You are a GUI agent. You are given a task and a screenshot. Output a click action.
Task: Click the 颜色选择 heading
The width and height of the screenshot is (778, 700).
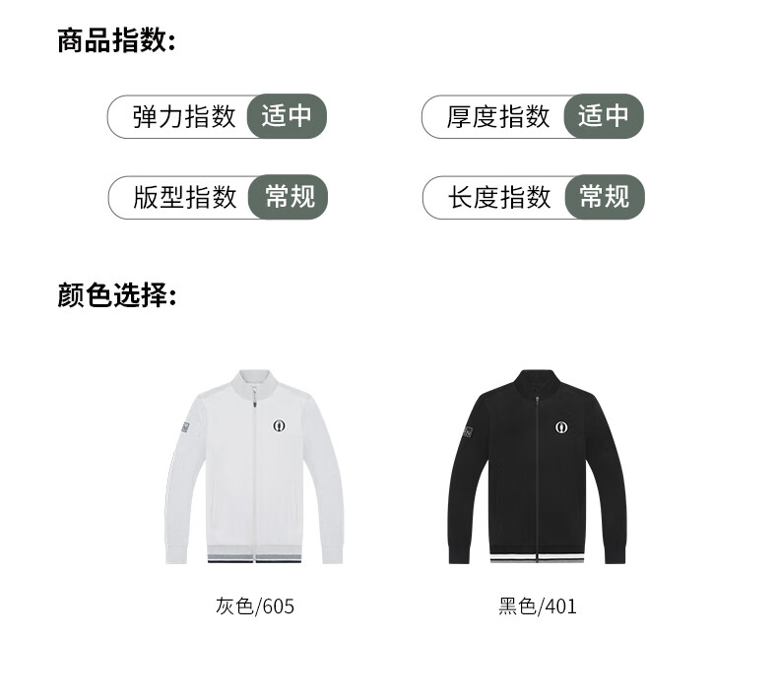[x=117, y=295]
